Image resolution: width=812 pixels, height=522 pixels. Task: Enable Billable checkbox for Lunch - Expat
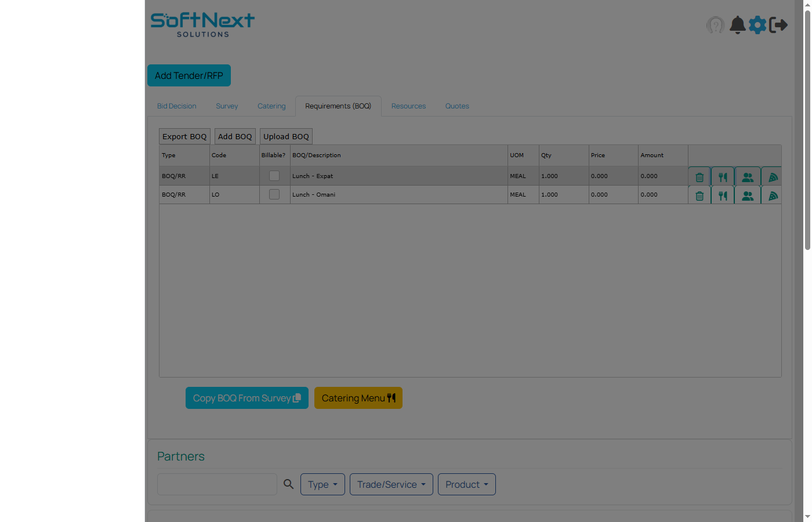(x=274, y=175)
